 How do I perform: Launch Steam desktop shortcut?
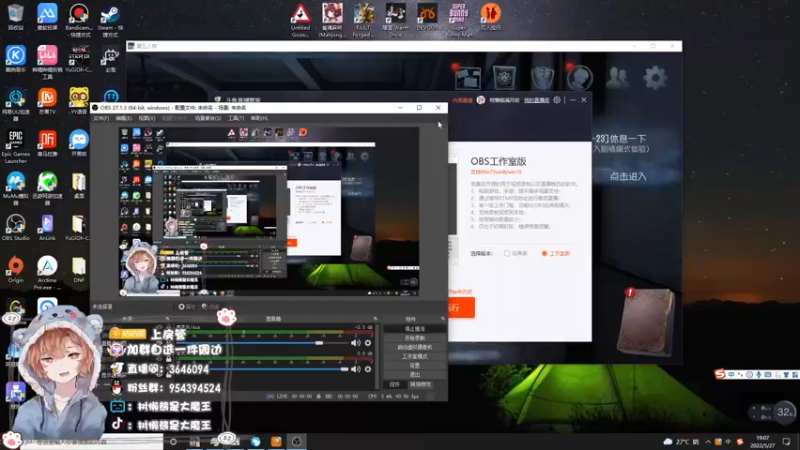click(x=110, y=19)
